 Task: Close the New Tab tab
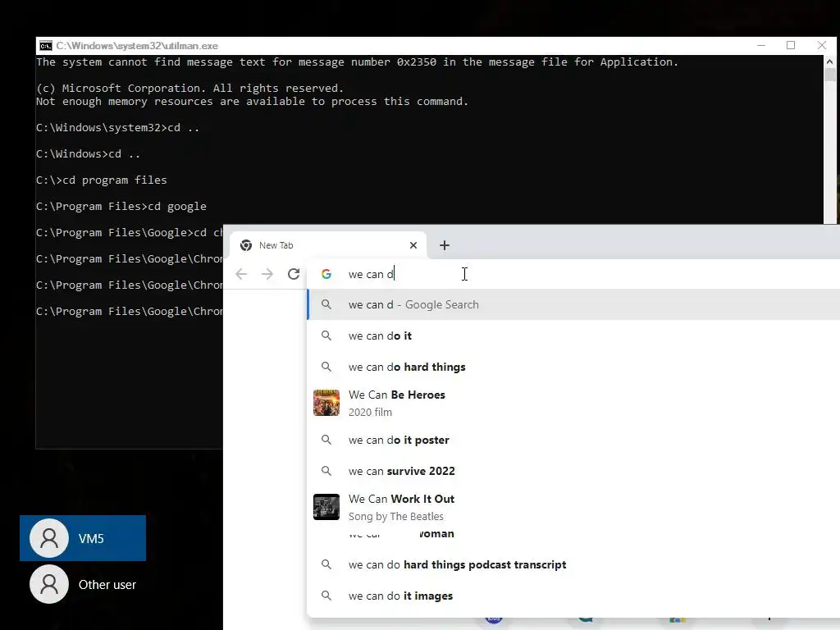coord(413,245)
